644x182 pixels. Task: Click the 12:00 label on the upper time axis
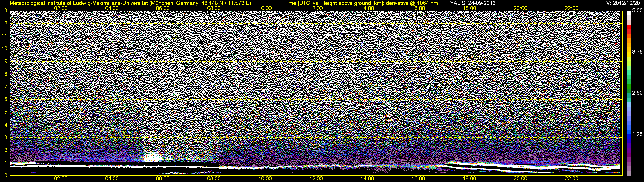pyautogui.click(x=316, y=8)
